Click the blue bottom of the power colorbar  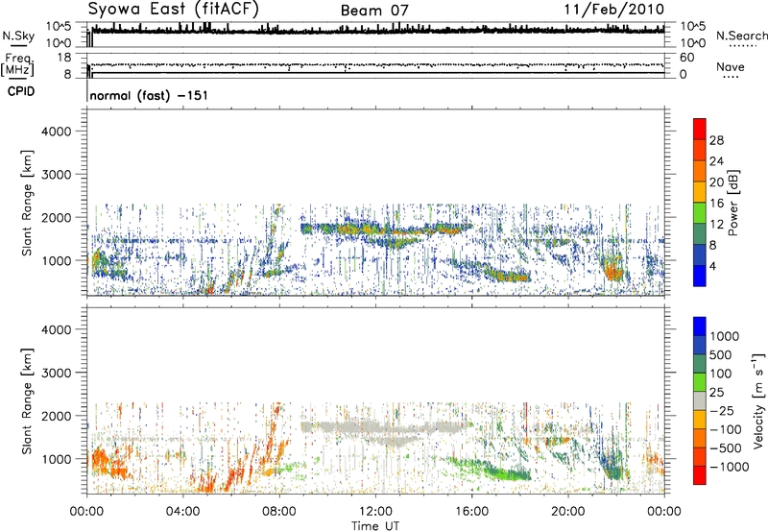click(700, 276)
